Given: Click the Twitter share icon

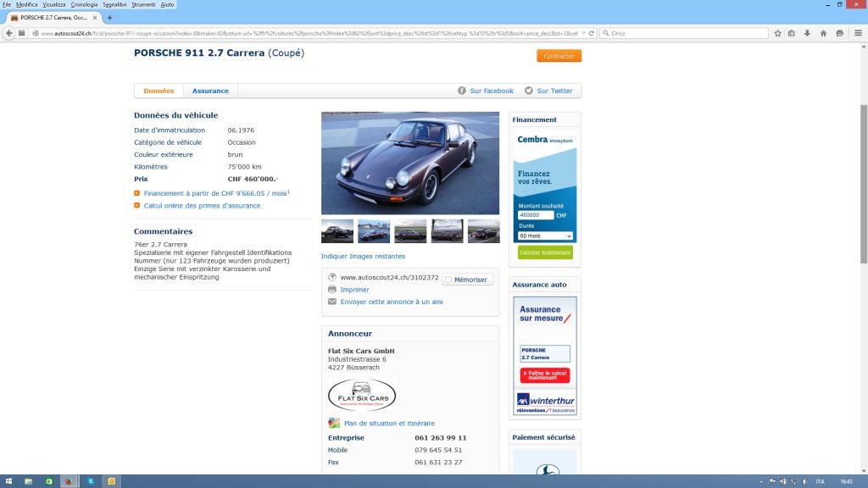Looking at the screenshot, I should [529, 91].
